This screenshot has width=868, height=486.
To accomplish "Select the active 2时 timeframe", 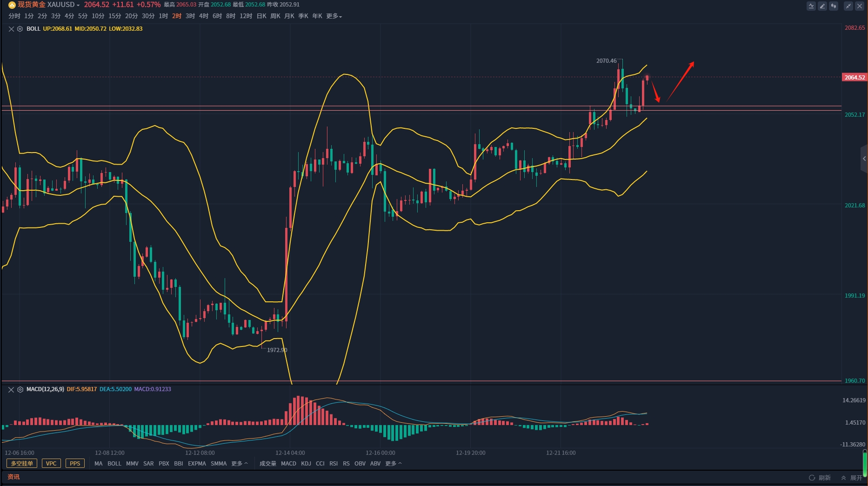I will click(x=177, y=16).
